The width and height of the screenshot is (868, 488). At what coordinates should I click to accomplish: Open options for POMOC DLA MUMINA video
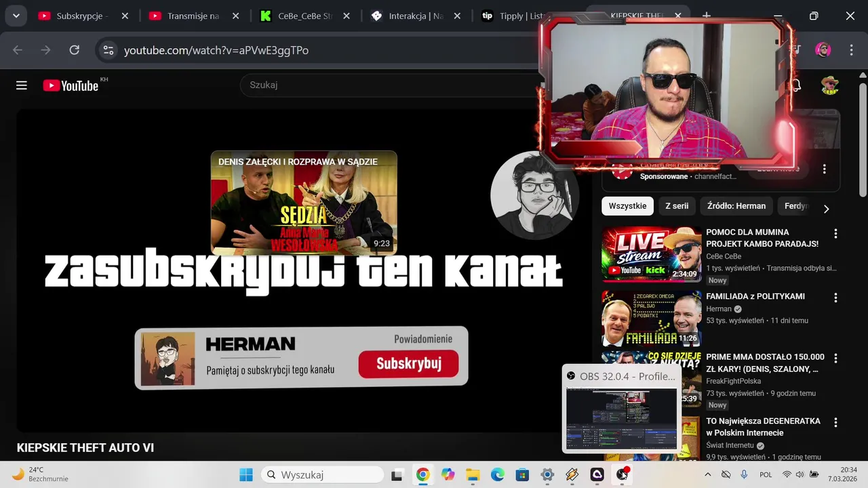[x=835, y=234]
